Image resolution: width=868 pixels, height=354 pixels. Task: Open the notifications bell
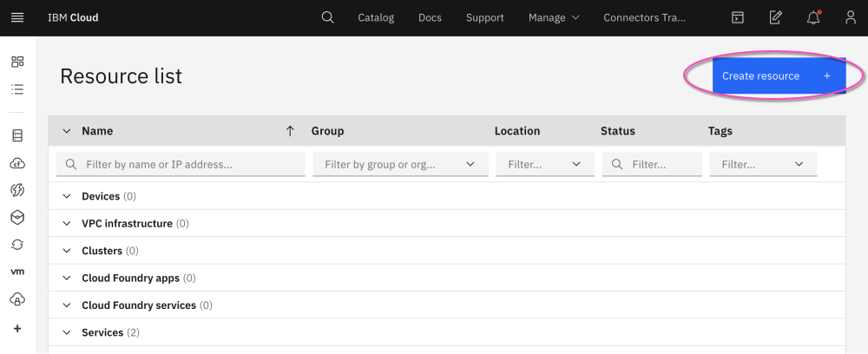point(813,17)
